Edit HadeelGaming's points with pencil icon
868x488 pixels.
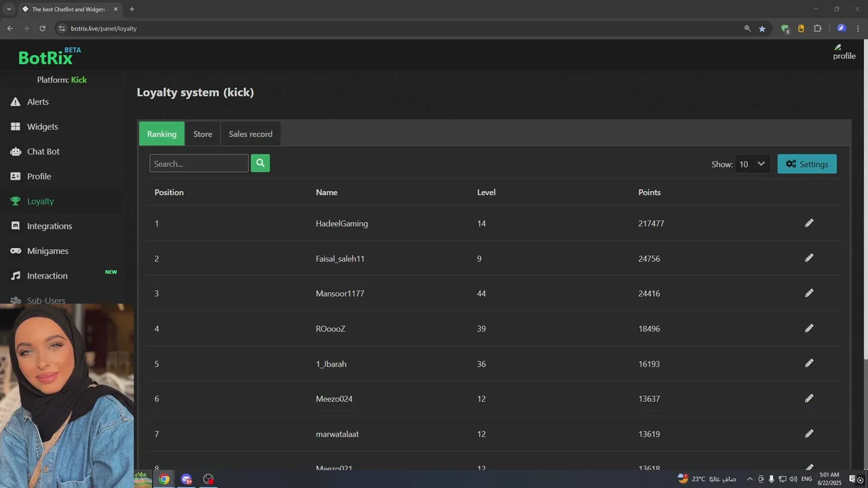click(x=809, y=223)
